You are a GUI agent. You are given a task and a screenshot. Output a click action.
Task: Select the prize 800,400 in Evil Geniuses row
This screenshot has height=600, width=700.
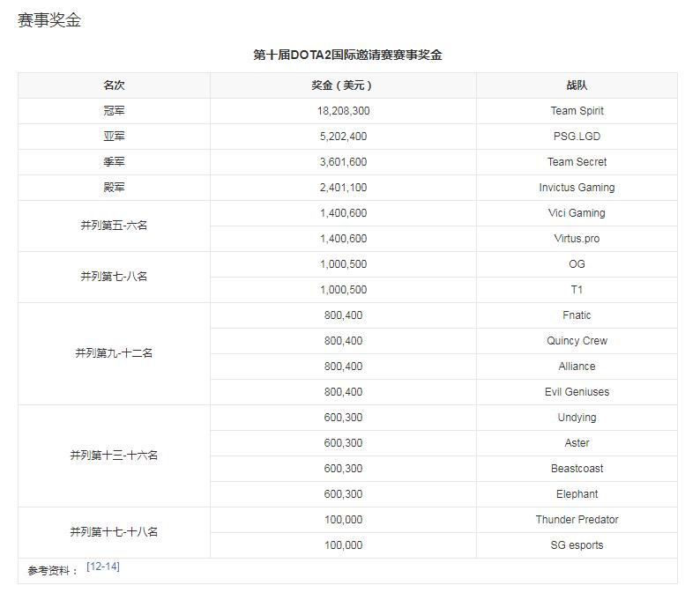pyautogui.click(x=343, y=392)
